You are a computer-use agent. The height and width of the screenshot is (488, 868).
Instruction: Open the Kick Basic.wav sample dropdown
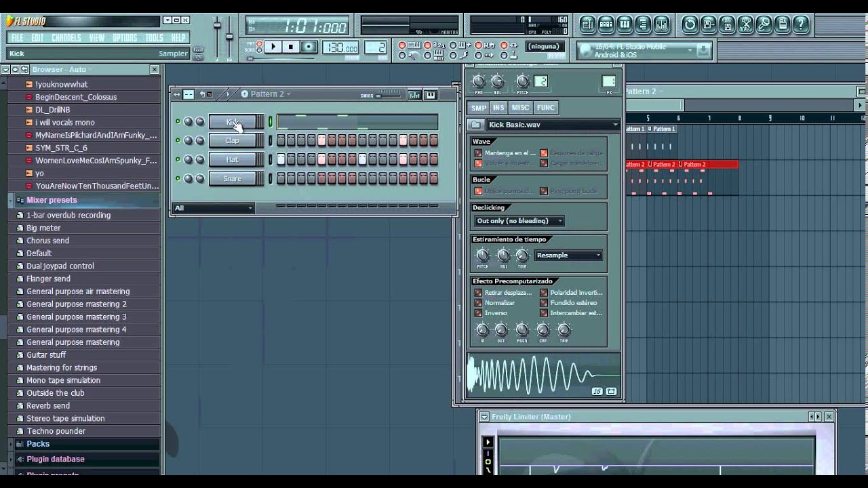(x=553, y=125)
